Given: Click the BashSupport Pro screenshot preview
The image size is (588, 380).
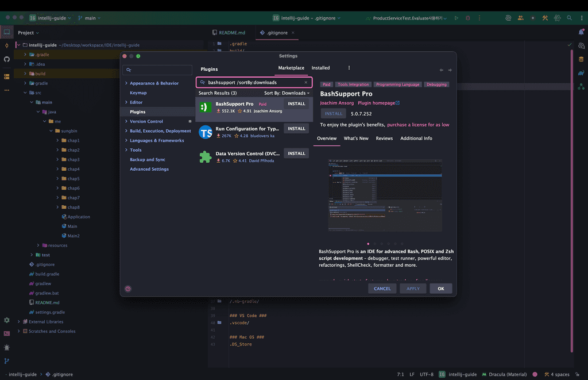Looking at the screenshot, I should point(385,195).
